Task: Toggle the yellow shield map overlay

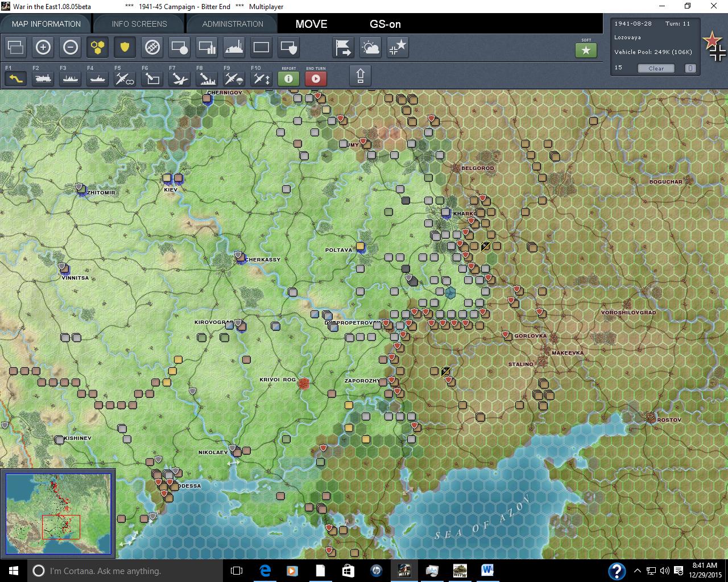Action: [125, 47]
